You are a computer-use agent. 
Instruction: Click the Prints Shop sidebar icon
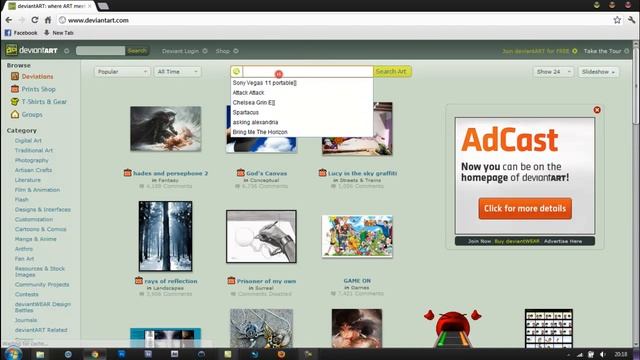point(15,89)
